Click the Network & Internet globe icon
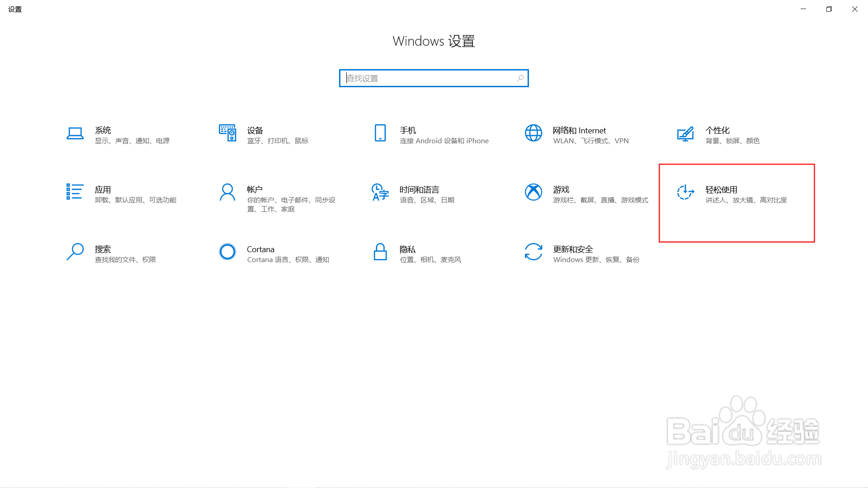This screenshot has width=868, height=488. pyautogui.click(x=533, y=133)
